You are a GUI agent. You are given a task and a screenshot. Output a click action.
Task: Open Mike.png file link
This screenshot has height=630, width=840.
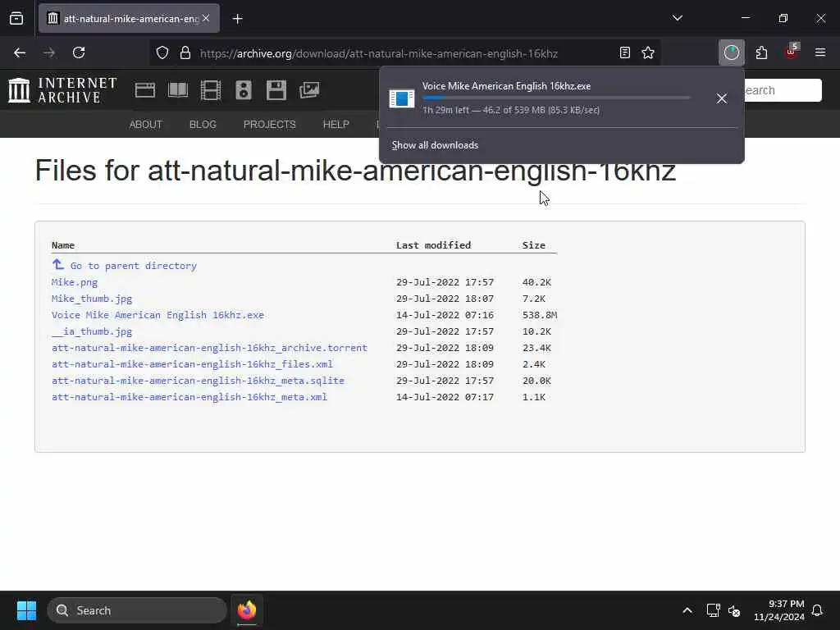point(75,282)
